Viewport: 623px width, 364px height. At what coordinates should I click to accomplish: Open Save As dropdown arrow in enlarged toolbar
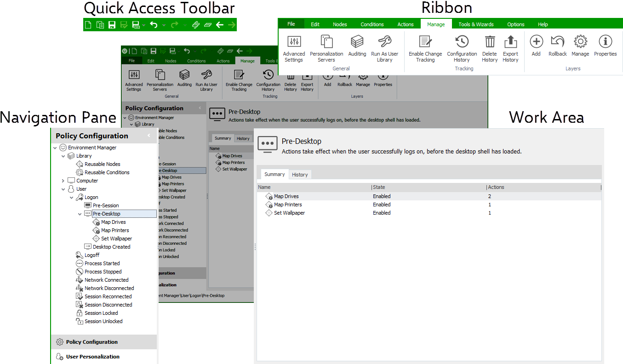(144, 25)
